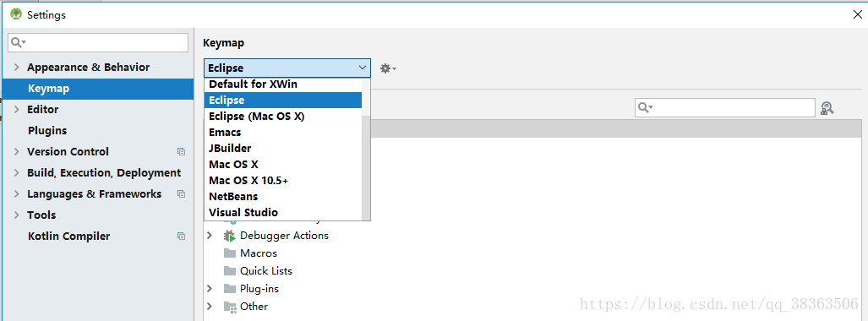Select the Tools entry in sidebar
Viewport: 868px width, 321px height.
tap(41, 215)
